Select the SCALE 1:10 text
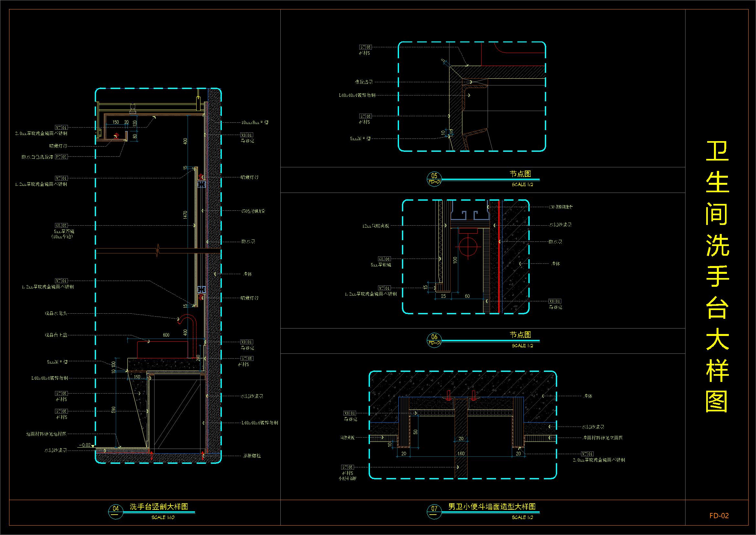The height and width of the screenshot is (535, 756). (163, 518)
